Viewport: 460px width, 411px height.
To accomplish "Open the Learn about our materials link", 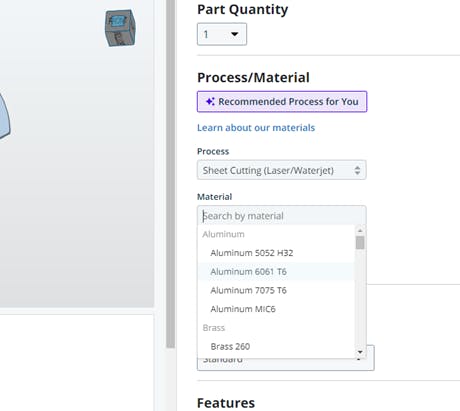I will click(x=256, y=128).
